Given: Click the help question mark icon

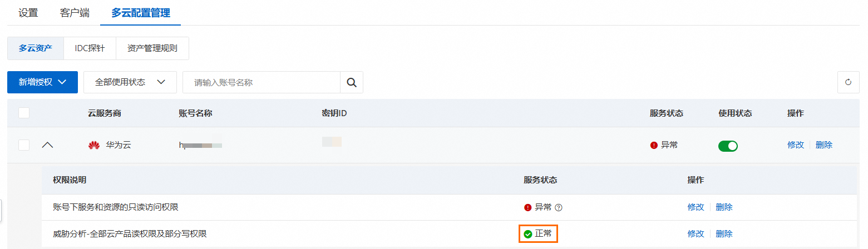Looking at the screenshot, I should click(559, 207).
